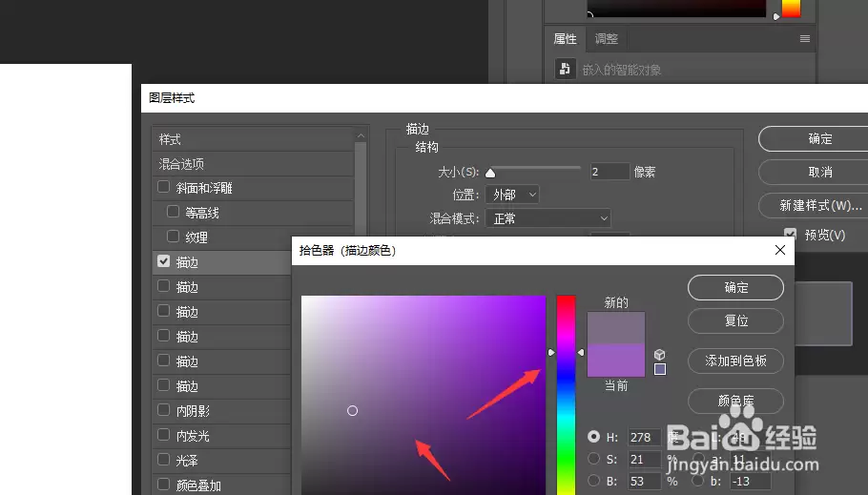This screenshot has height=495, width=868.
Task: Enable the 光泽 checkbox
Action: coord(163,460)
